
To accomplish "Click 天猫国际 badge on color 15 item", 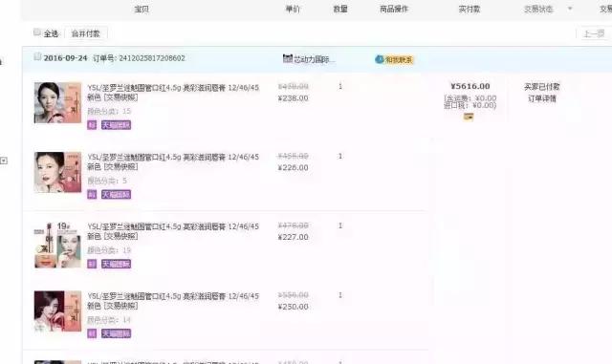I will click(117, 125).
